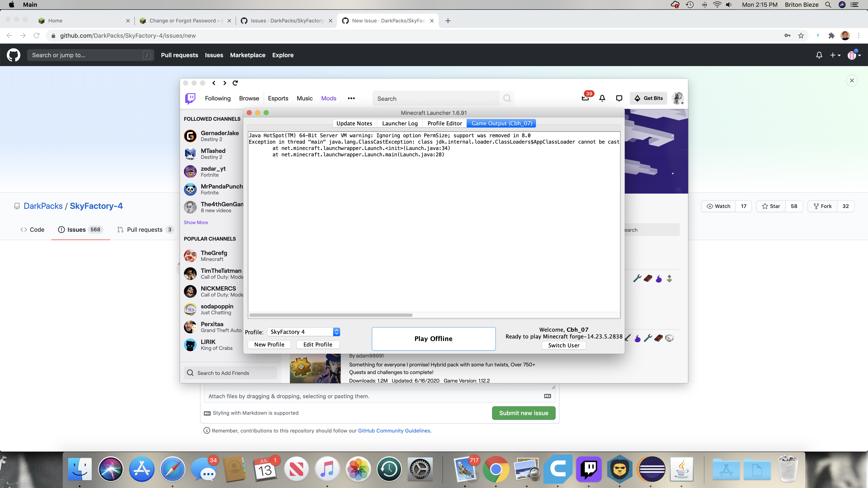
Task: Bookmark page with star icon
Action: point(801,36)
